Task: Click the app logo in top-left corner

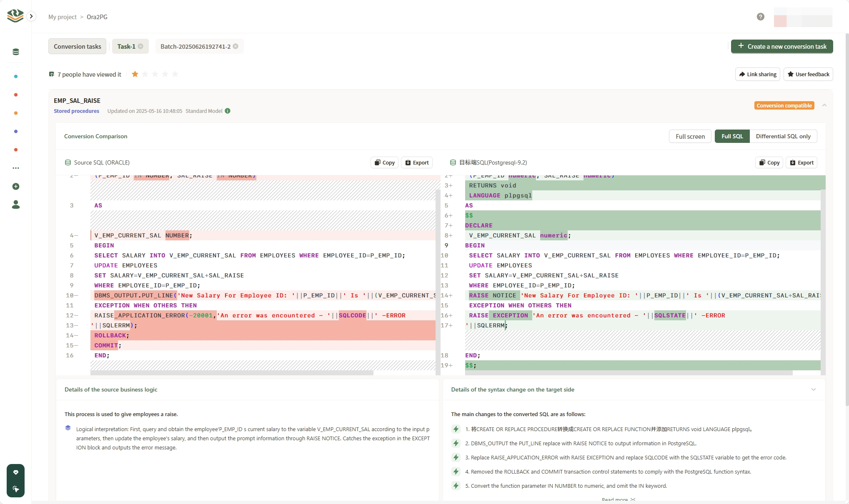Action: click(x=15, y=16)
